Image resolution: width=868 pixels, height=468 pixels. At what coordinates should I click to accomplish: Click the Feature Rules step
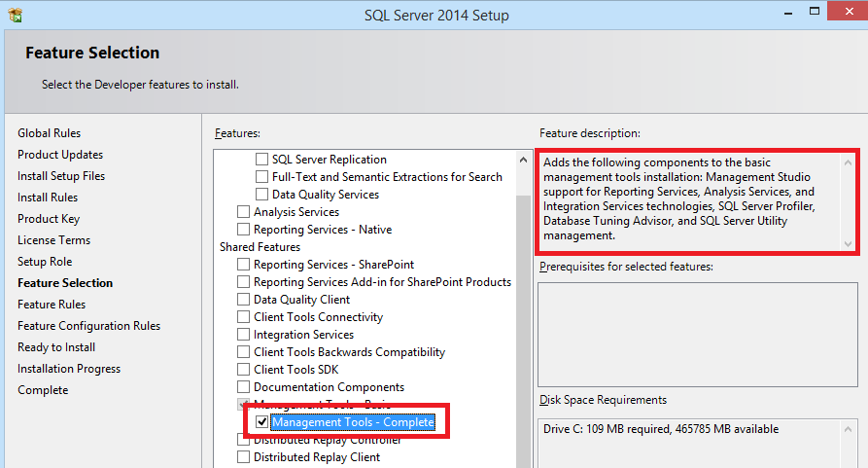pos(51,305)
